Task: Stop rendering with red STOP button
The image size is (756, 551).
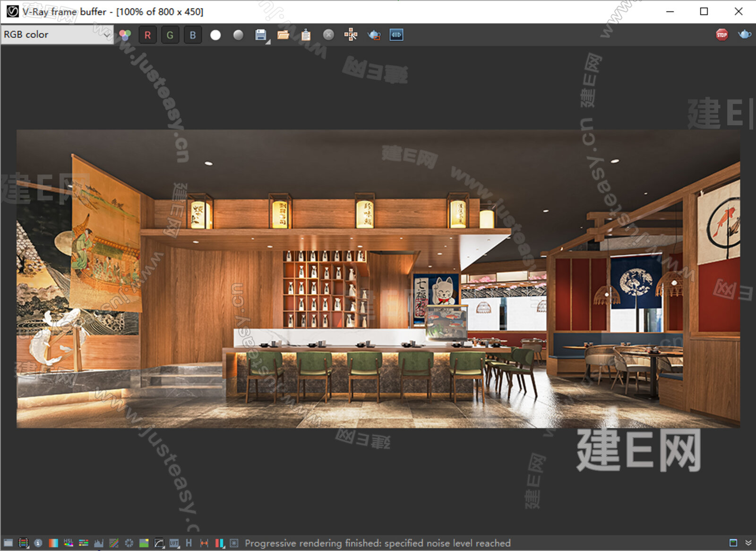Action: tap(722, 34)
